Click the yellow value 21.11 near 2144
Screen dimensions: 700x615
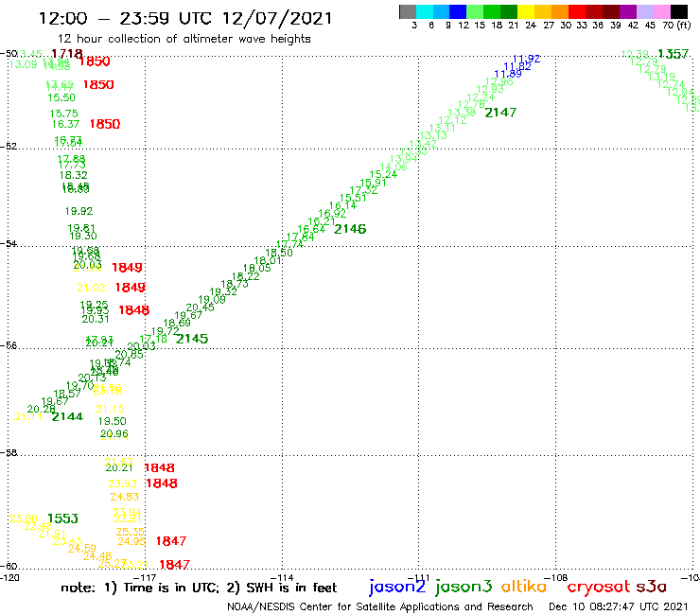tap(28, 416)
